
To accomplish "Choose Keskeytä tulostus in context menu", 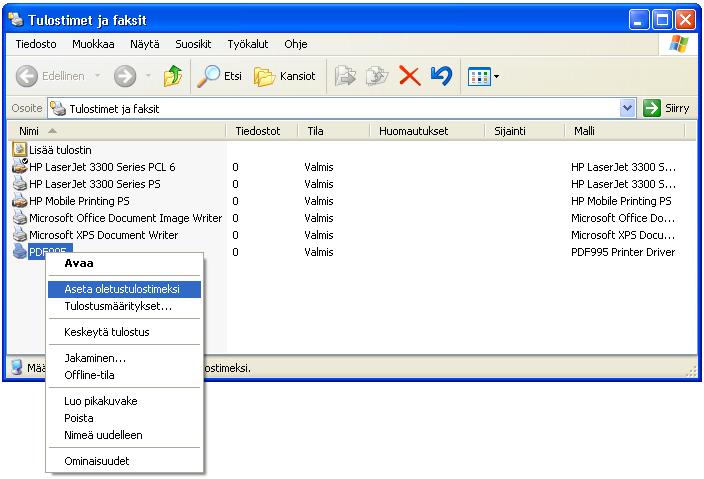I will (106, 332).
